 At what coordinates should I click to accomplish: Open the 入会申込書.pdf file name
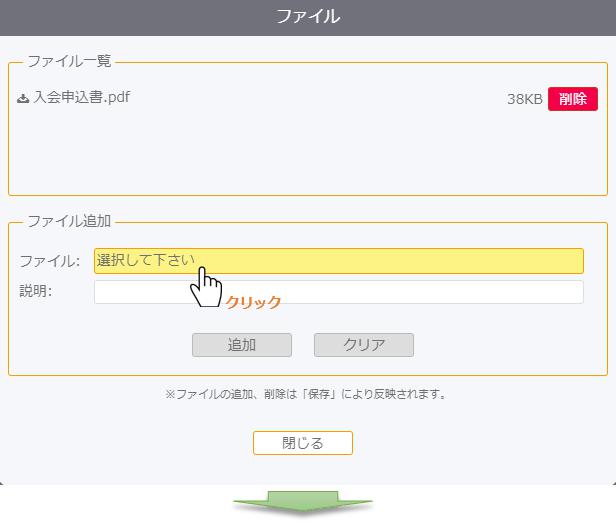pyautogui.click(x=82, y=97)
